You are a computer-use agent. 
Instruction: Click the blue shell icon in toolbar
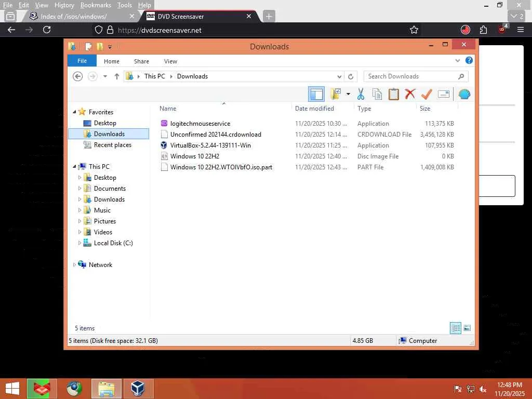[x=464, y=94]
